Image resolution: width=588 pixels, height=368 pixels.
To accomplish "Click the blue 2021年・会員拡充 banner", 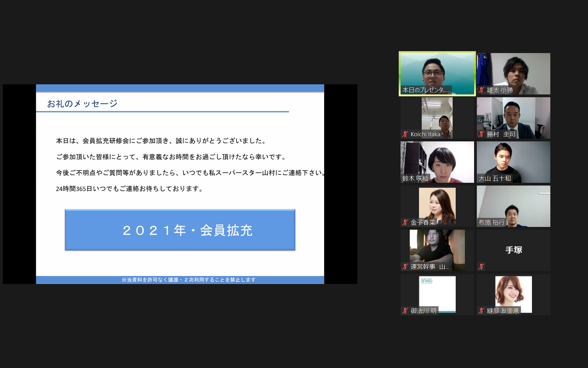I will tap(180, 230).
